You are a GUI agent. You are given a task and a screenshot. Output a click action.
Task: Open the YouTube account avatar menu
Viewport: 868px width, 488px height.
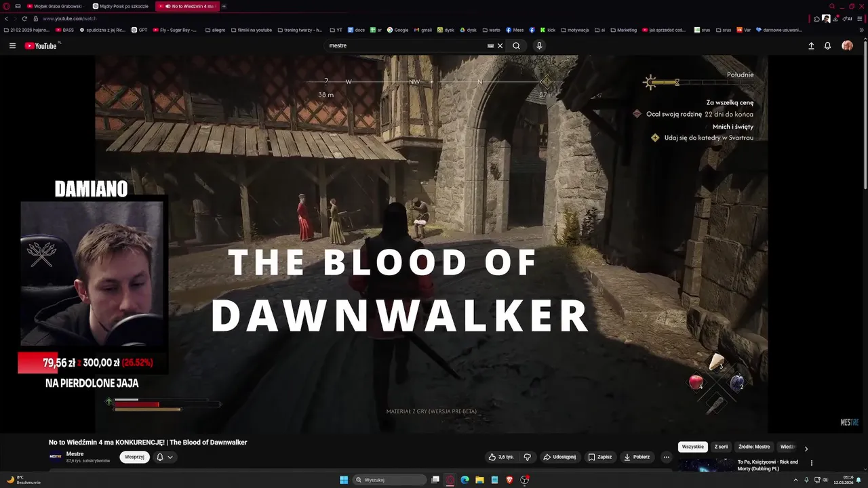point(847,46)
